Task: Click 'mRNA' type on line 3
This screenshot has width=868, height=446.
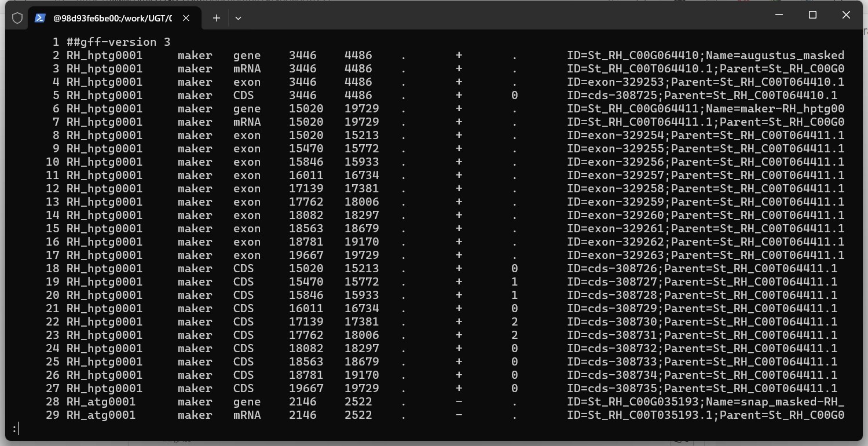Action: pos(247,68)
